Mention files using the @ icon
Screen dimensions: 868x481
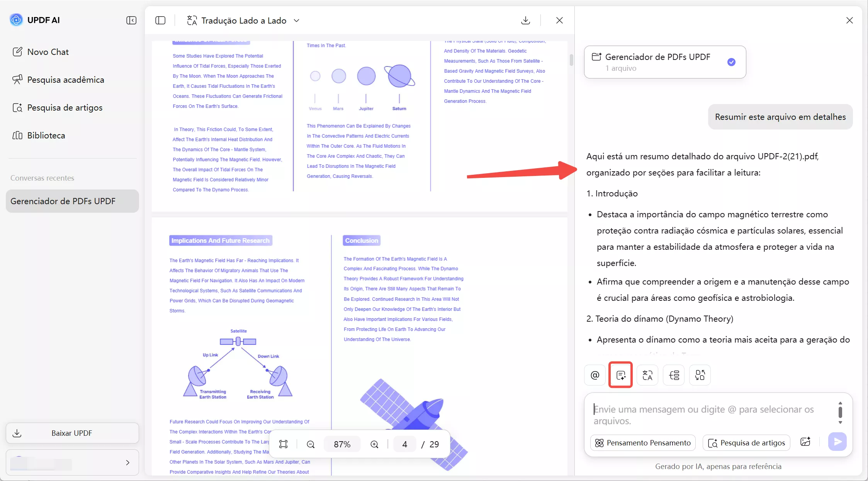594,375
